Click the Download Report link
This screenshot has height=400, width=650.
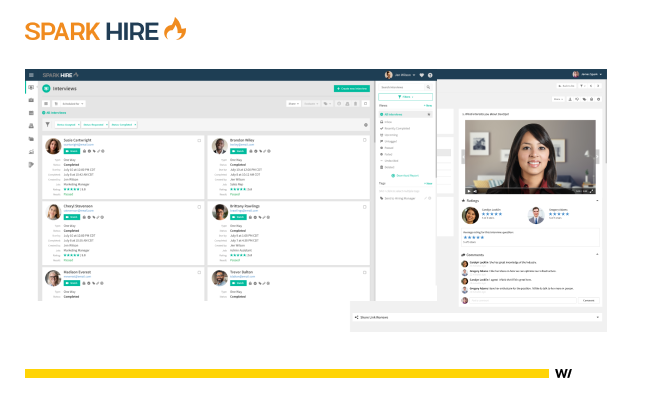(405, 175)
